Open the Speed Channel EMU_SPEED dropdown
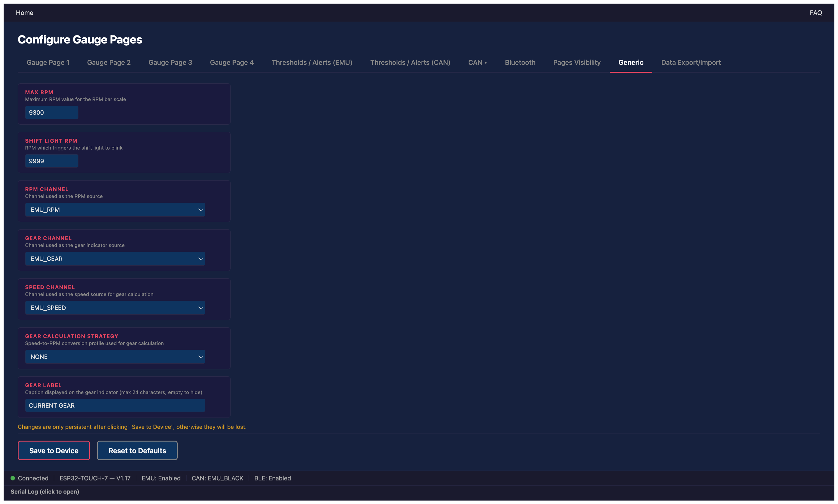 coord(115,307)
